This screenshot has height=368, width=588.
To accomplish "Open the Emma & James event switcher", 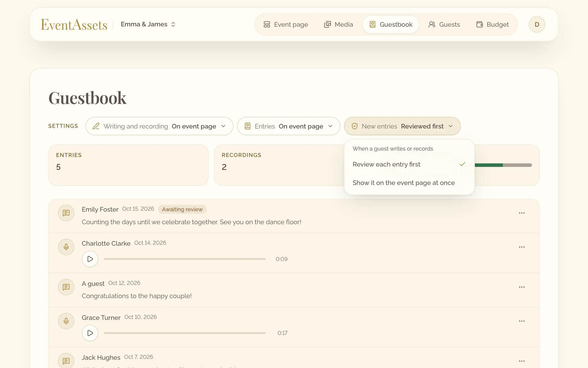I will pyautogui.click(x=148, y=24).
